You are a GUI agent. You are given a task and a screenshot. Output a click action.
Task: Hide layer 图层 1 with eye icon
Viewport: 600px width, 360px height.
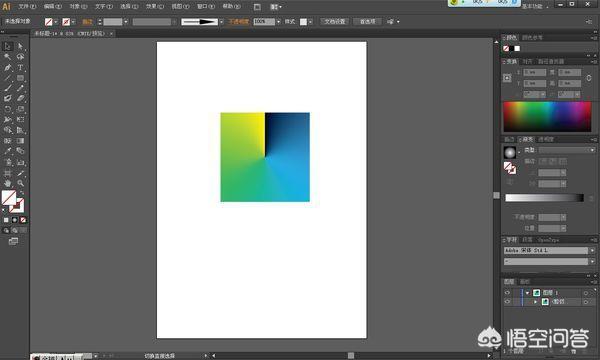507,293
